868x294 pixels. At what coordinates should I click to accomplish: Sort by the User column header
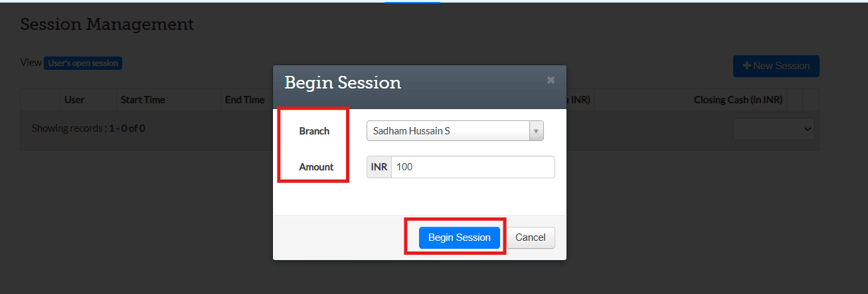(x=74, y=100)
